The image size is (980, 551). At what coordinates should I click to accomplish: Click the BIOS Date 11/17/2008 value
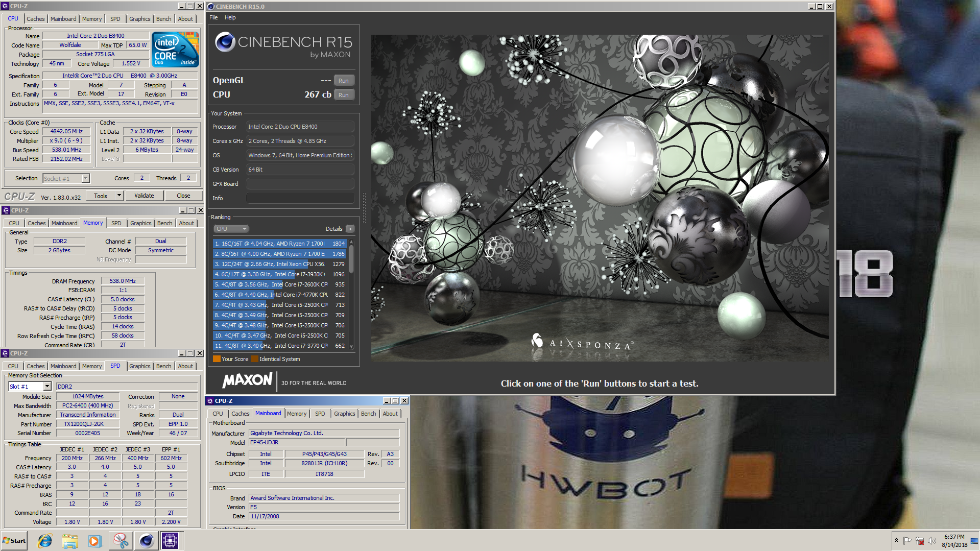[324, 516]
